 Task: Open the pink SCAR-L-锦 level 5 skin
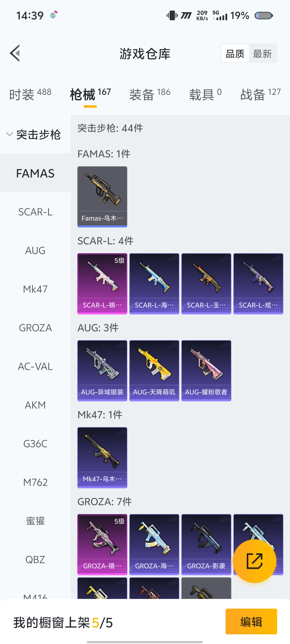point(102,284)
